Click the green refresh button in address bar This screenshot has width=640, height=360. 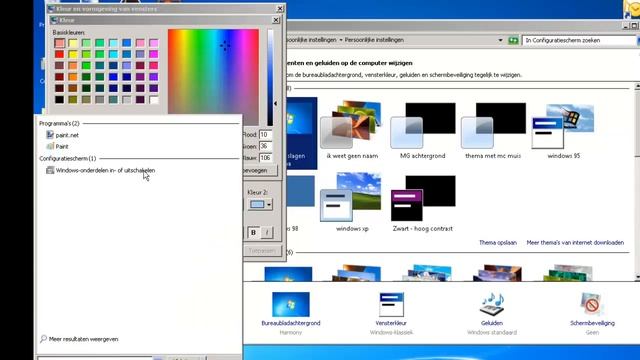[x=513, y=40]
